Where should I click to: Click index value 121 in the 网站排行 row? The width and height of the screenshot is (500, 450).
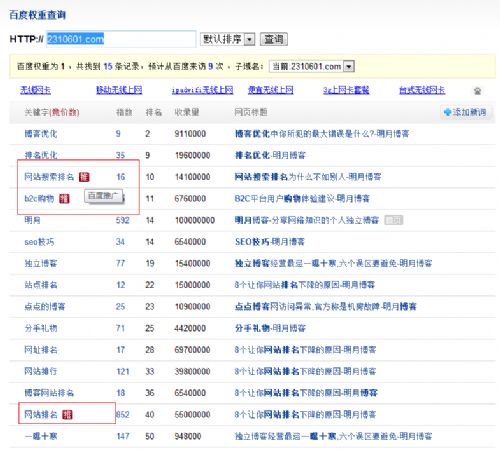[x=123, y=372]
